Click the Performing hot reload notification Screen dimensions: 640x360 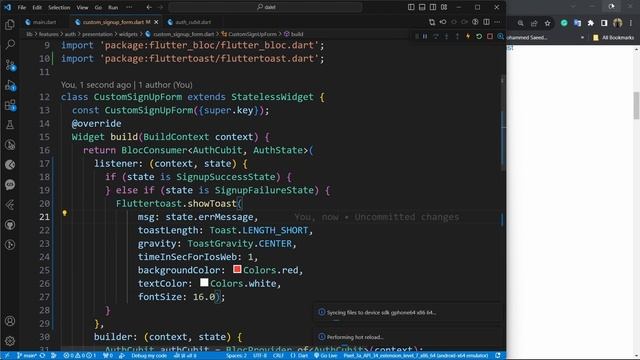407,337
